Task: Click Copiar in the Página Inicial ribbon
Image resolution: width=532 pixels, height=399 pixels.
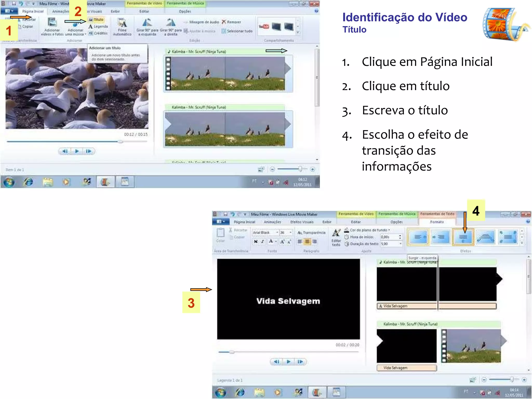Action: pos(26,26)
